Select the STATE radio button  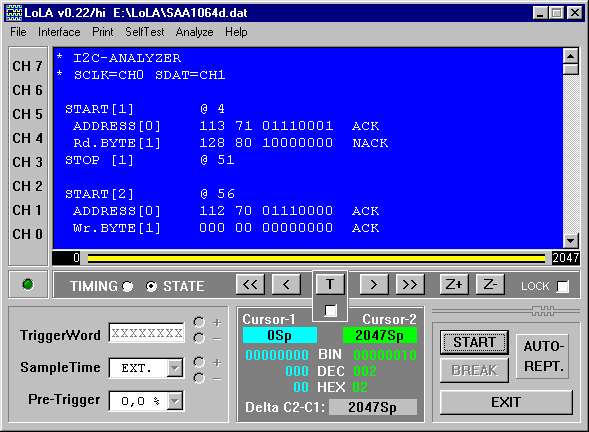(151, 287)
